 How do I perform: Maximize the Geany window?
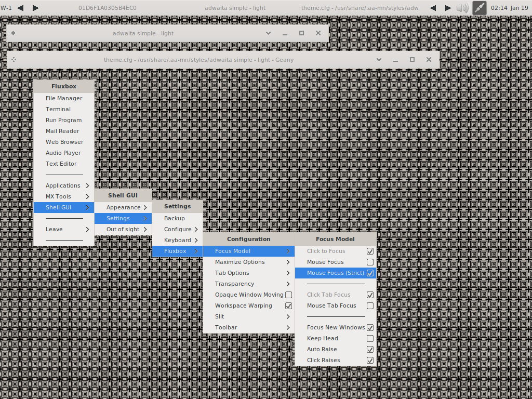[x=412, y=59]
